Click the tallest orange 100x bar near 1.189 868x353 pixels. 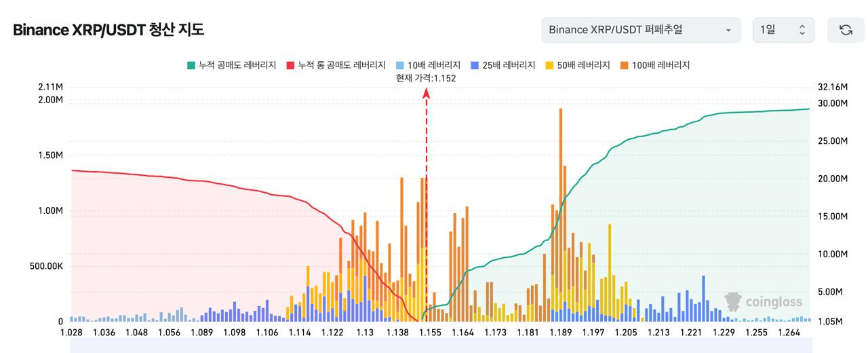click(561, 214)
